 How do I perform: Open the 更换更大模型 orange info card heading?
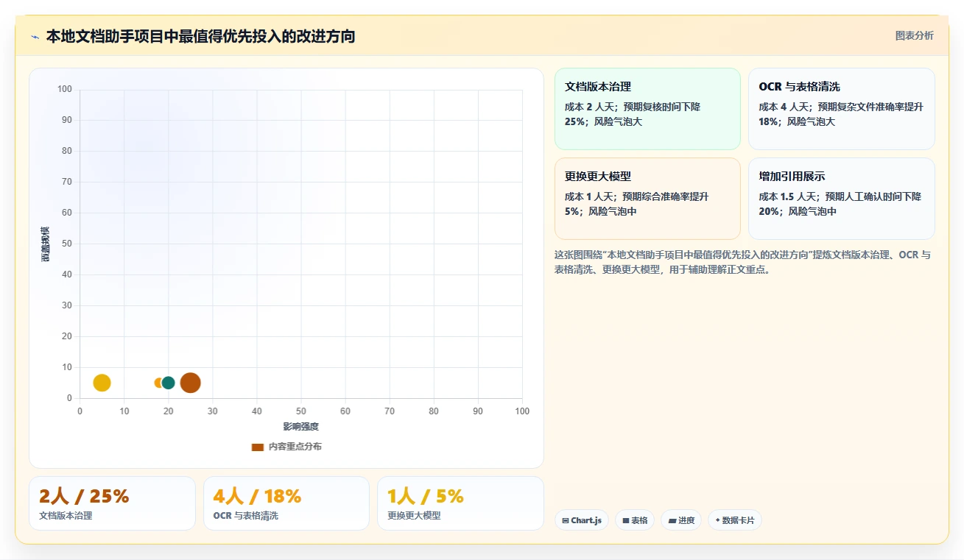pos(597,177)
